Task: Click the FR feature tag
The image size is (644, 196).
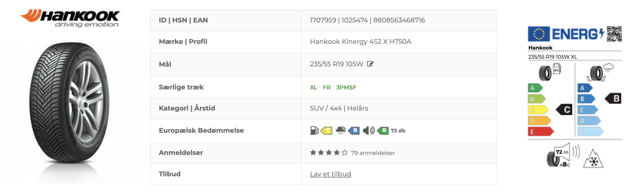Action: pos(327,87)
